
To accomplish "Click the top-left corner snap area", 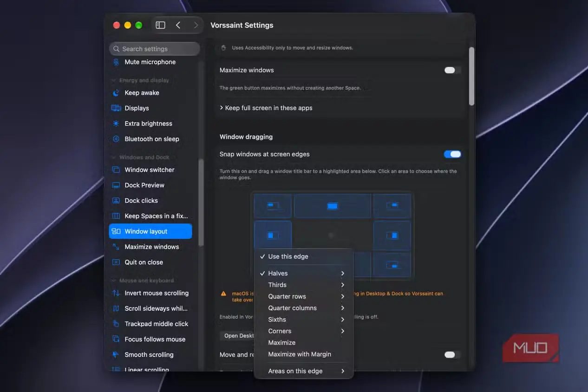I will (273, 205).
